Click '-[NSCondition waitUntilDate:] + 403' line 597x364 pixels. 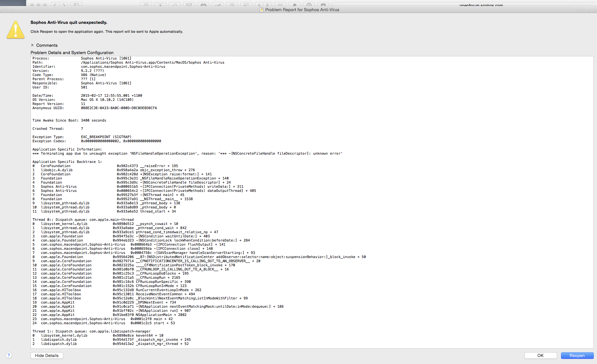(121, 236)
